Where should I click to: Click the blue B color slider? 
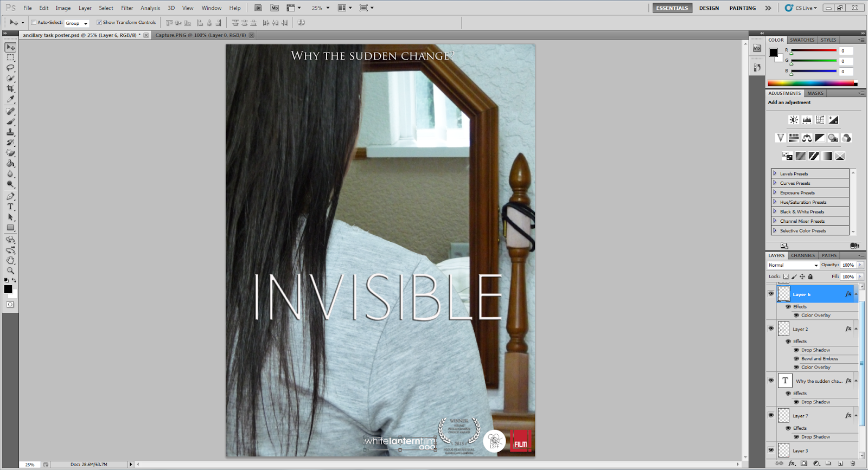click(x=814, y=71)
